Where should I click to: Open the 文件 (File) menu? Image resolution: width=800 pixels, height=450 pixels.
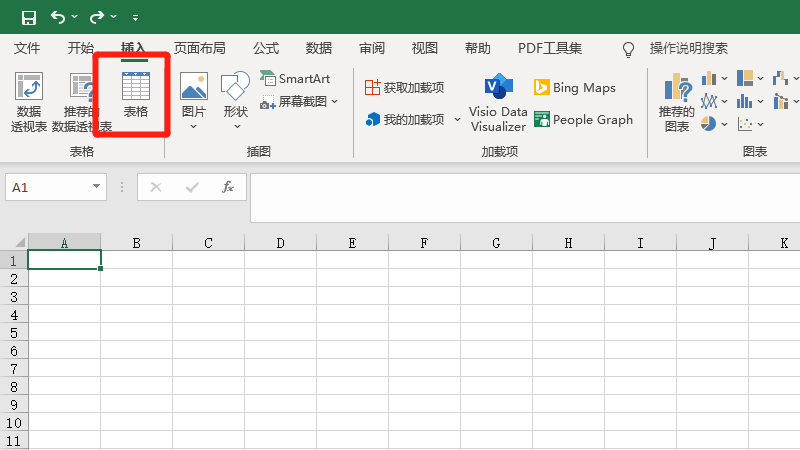pyautogui.click(x=27, y=48)
